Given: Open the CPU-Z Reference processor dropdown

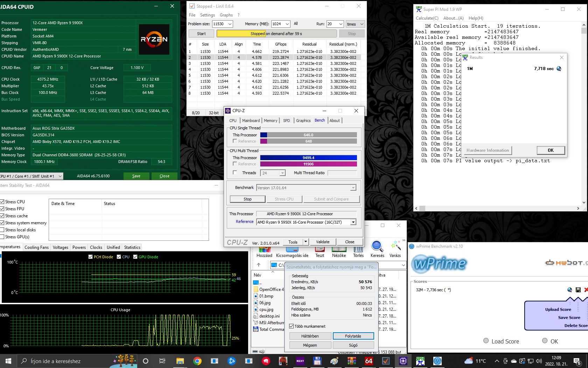Looking at the screenshot, I should (x=353, y=222).
